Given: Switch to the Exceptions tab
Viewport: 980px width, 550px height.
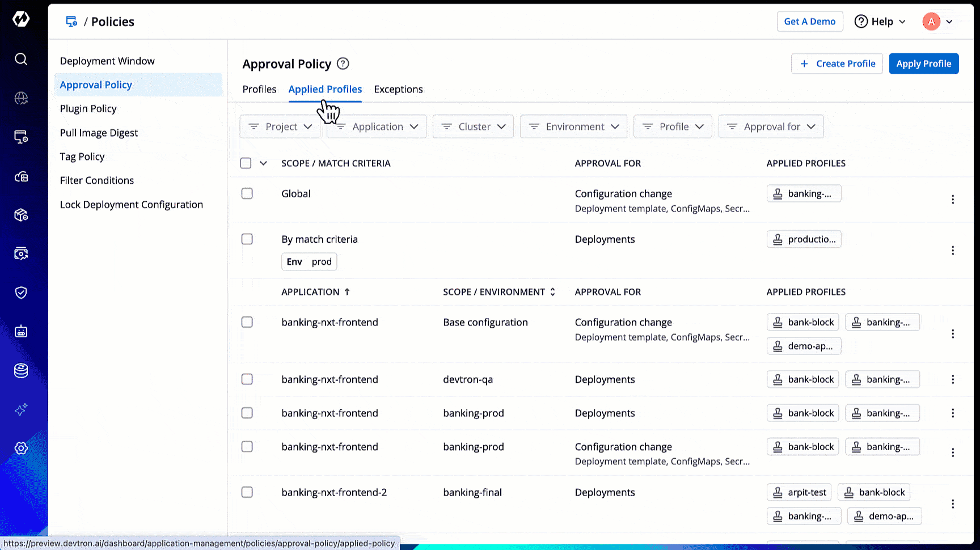Looking at the screenshot, I should (398, 90).
